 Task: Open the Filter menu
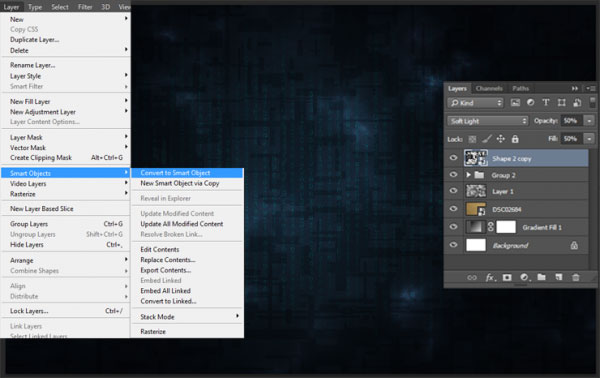[85, 7]
